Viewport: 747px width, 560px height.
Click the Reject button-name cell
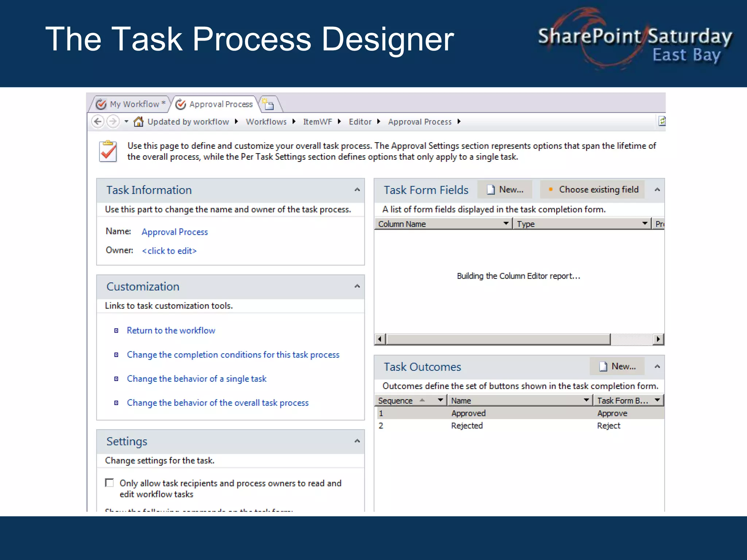coord(609,426)
